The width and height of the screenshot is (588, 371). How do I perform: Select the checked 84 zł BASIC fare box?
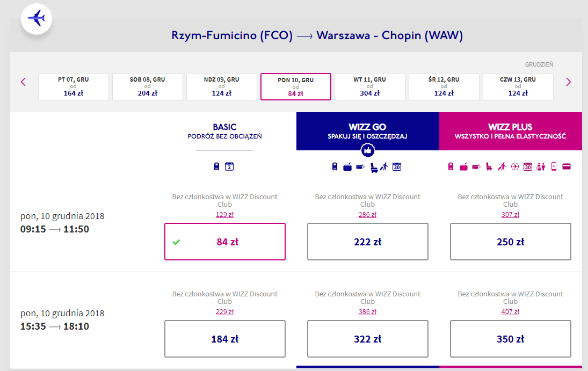[225, 242]
